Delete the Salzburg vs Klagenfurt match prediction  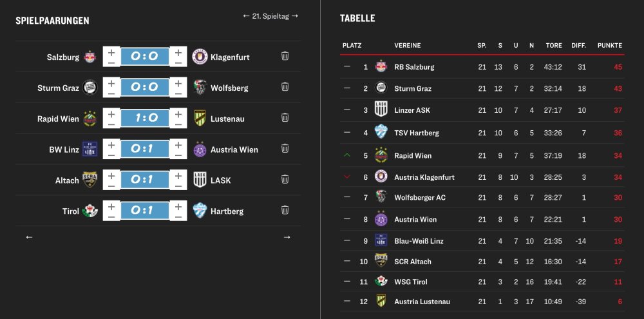point(285,56)
